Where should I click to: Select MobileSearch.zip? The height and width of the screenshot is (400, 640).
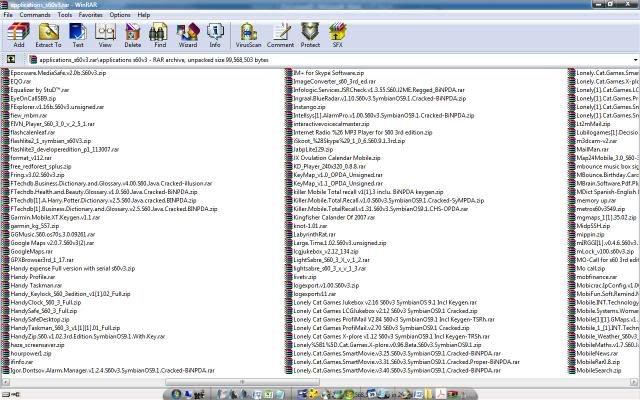tap(599, 371)
